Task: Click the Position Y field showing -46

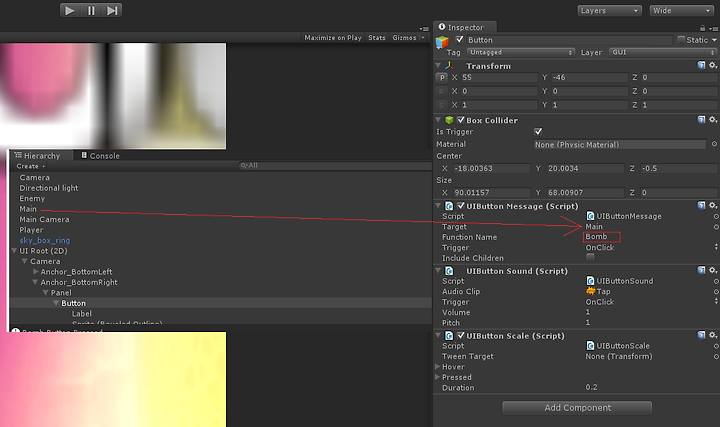Action: pyautogui.click(x=590, y=78)
